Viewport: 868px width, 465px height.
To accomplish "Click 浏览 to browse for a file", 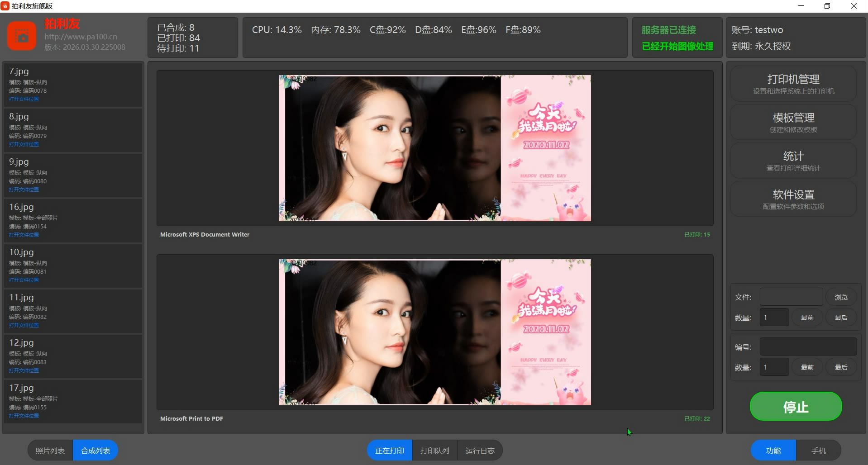I will coord(841,297).
